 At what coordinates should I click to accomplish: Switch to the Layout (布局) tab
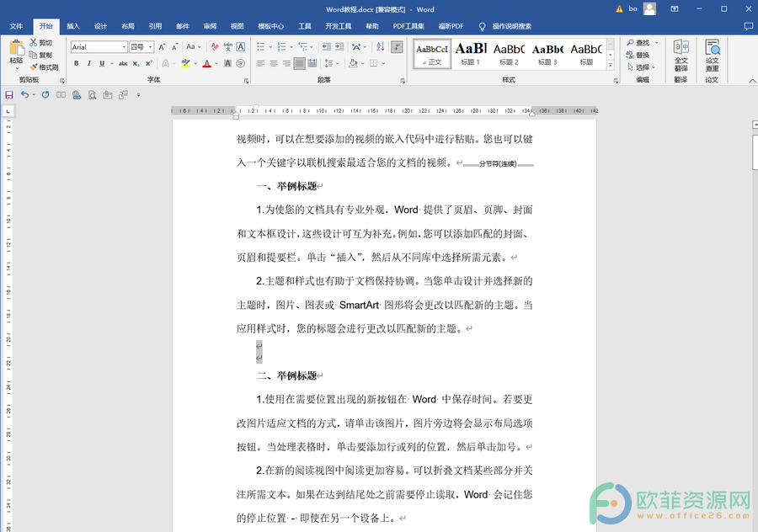(x=128, y=26)
